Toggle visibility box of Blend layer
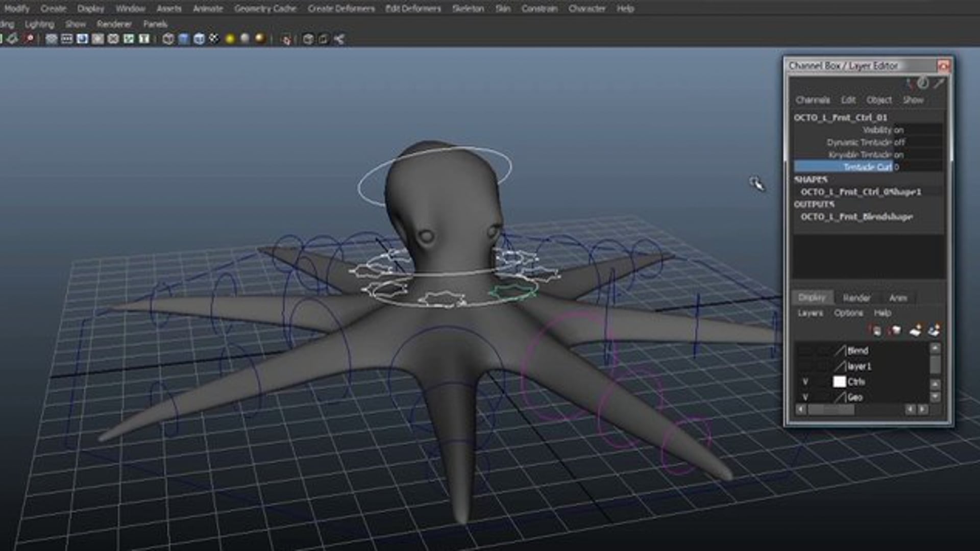The height and width of the screenshot is (551, 980). coord(805,350)
